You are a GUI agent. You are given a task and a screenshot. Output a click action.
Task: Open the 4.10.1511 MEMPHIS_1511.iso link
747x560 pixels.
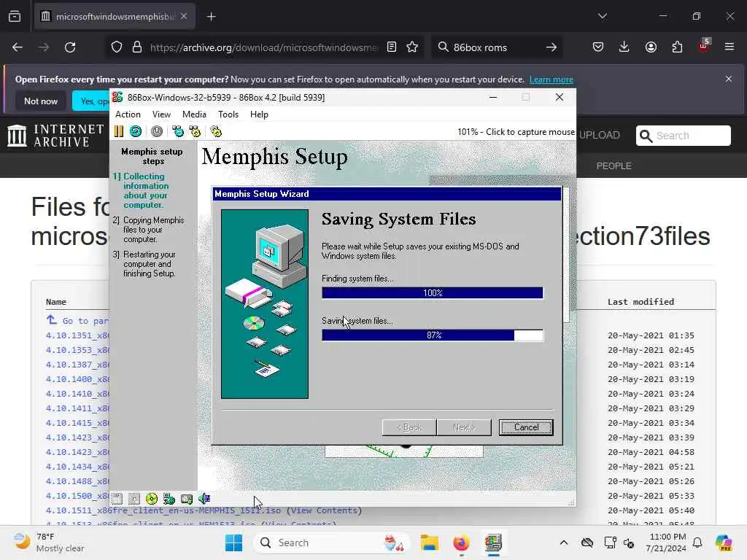click(x=163, y=510)
